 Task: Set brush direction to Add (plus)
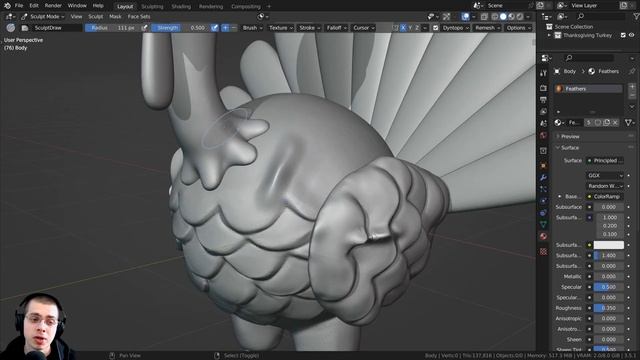coord(225,28)
